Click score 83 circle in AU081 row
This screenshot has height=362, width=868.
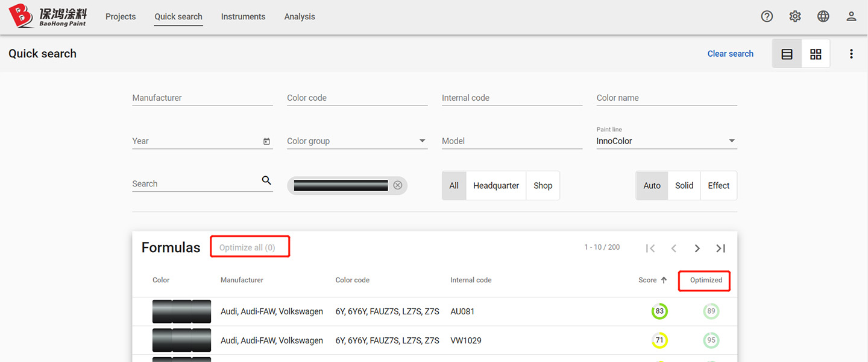(x=659, y=311)
